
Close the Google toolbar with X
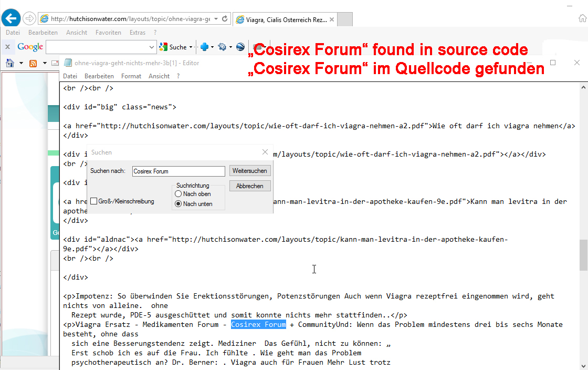coord(7,47)
